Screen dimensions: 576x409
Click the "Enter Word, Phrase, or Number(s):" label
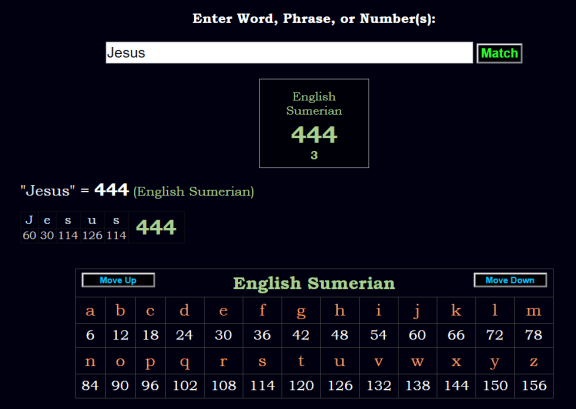click(314, 18)
